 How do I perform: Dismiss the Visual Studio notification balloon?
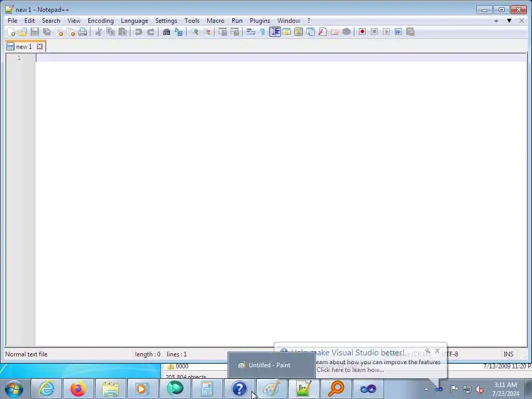(437, 351)
